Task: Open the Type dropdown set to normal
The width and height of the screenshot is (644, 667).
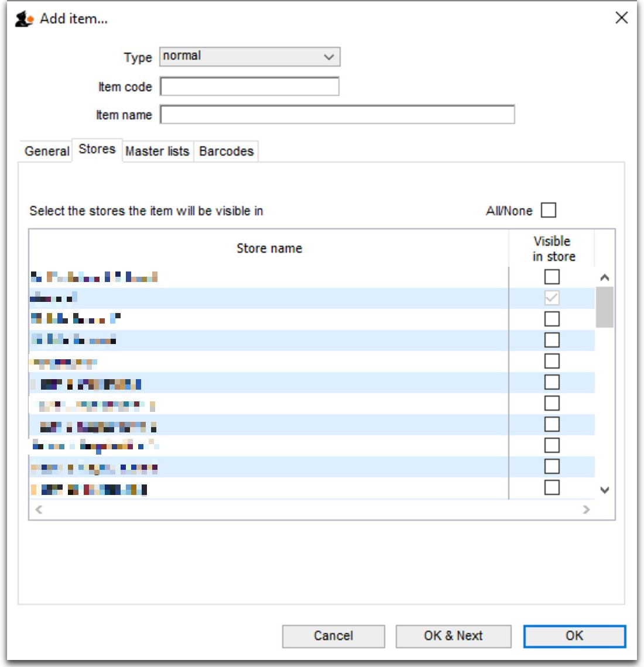Action: (249, 57)
